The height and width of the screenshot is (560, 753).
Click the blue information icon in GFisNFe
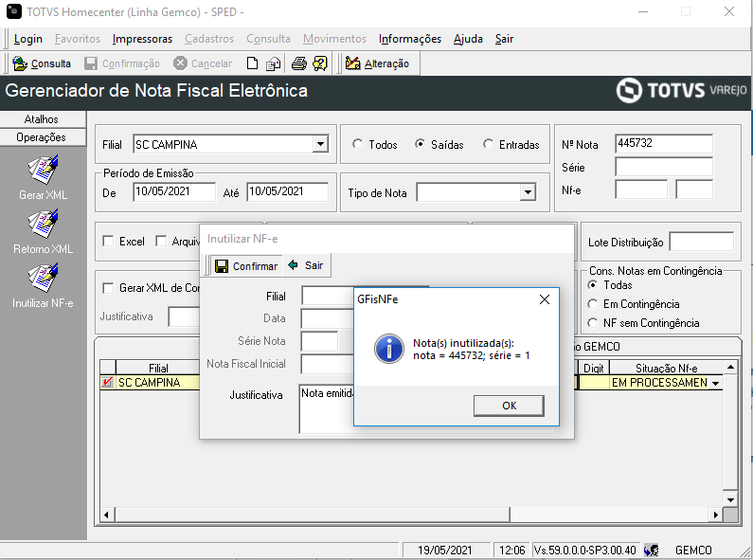pos(388,349)
